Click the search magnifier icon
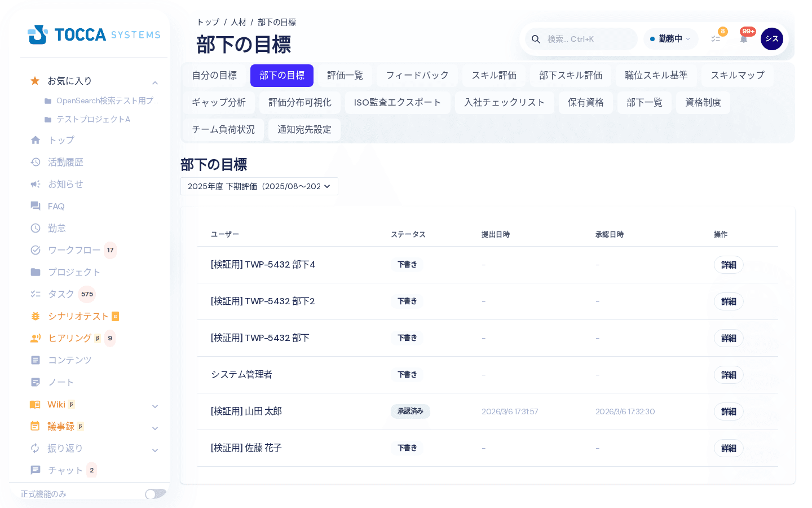The width and height of the screenshot is (812, 508). pos(536,39)
